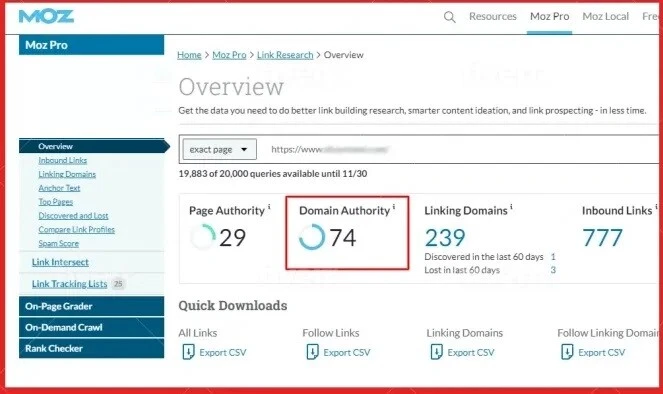The height and width of the screenshot is (394, 663).
Task: Click Linking Domains download icon
Action: [436, 352]
